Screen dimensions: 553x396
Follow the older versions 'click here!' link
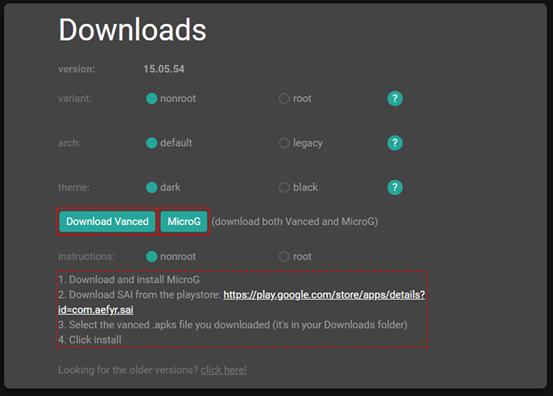224,370
